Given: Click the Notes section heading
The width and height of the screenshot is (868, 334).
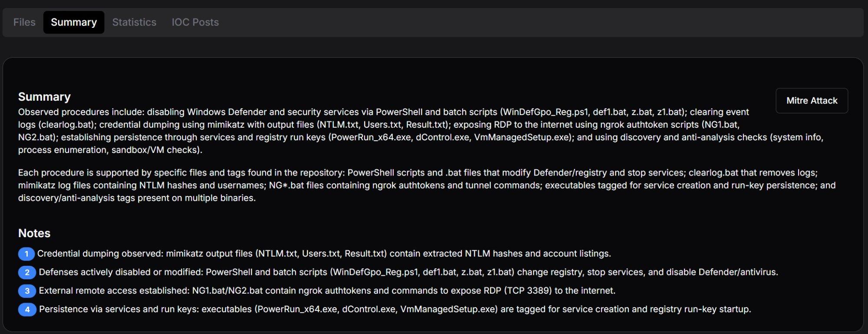Looking at the screenshot, I should [x=34, y=233].
